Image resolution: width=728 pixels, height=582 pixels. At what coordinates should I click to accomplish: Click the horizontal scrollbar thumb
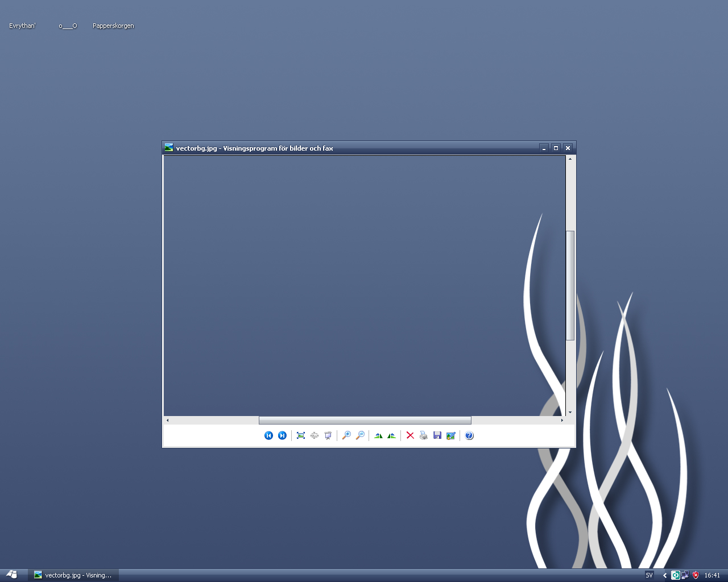click(x=365, y=420)
